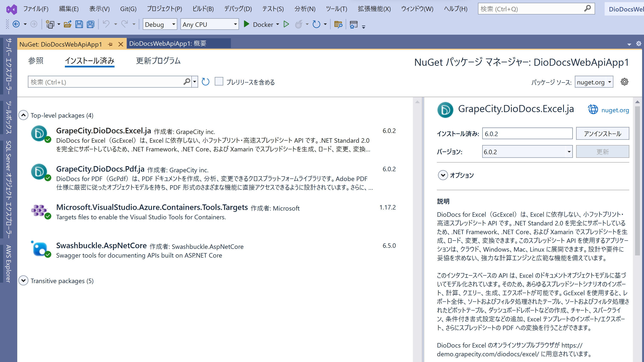Click the Swashbuckle.AspNetCore package icon

click(40, 249)
